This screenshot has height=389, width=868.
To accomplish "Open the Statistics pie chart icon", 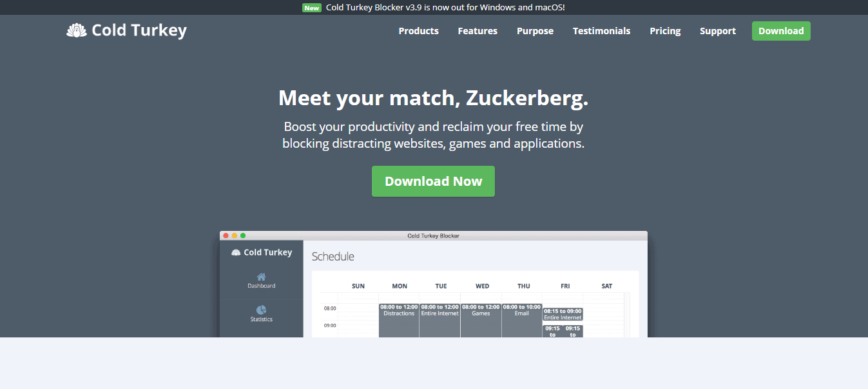I will point(261,310).
